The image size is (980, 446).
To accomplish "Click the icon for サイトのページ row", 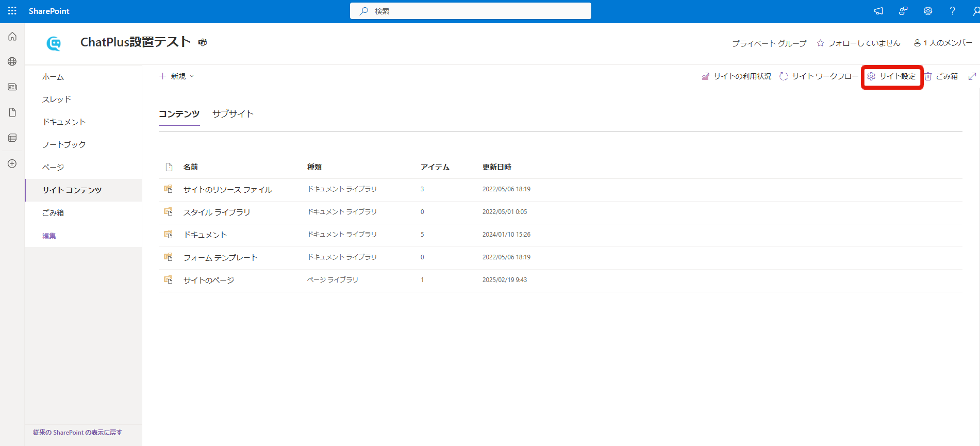I will coord(168,279).
